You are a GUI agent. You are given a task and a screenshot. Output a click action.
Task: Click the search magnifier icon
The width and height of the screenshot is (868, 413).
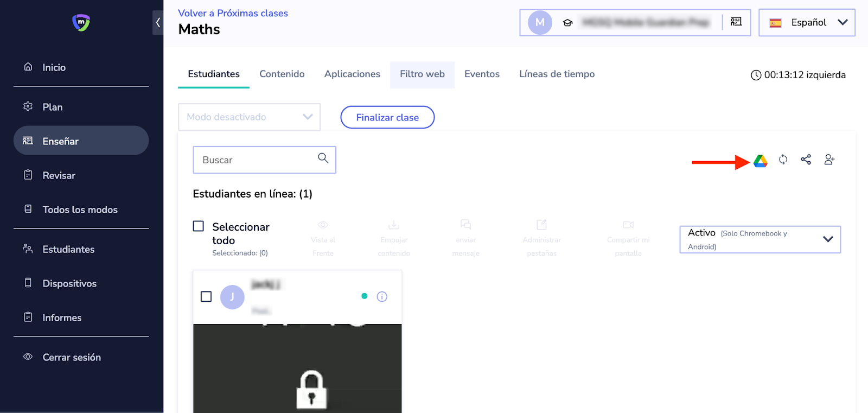(x=323, y=158)
